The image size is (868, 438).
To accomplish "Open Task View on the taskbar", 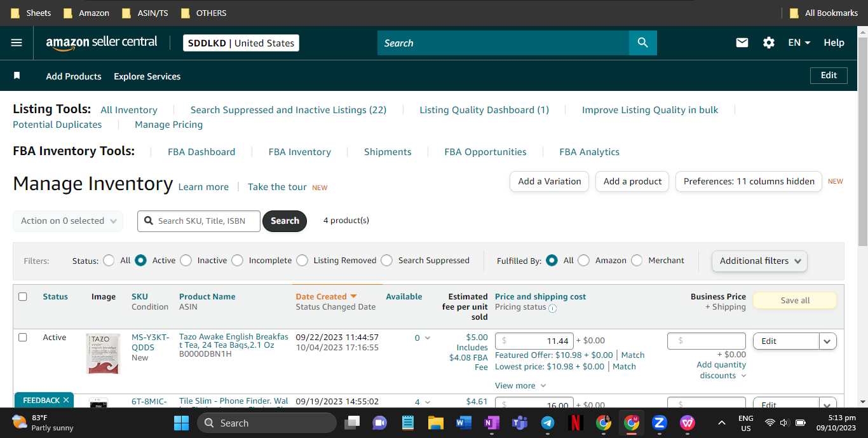I will coord(352,423).
